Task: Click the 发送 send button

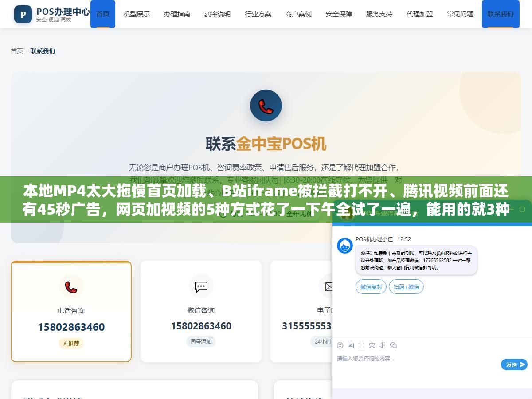Action: [x=514, y=364]
